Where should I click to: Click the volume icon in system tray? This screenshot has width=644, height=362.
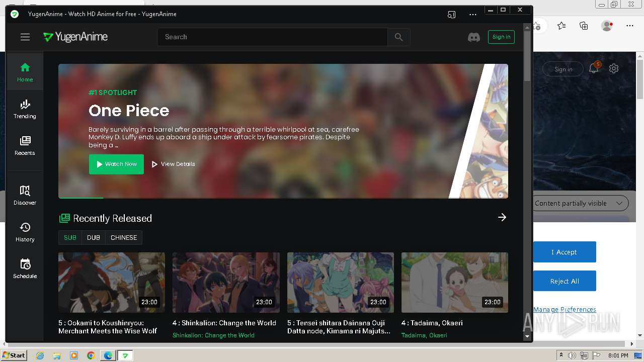click(572, 355)
